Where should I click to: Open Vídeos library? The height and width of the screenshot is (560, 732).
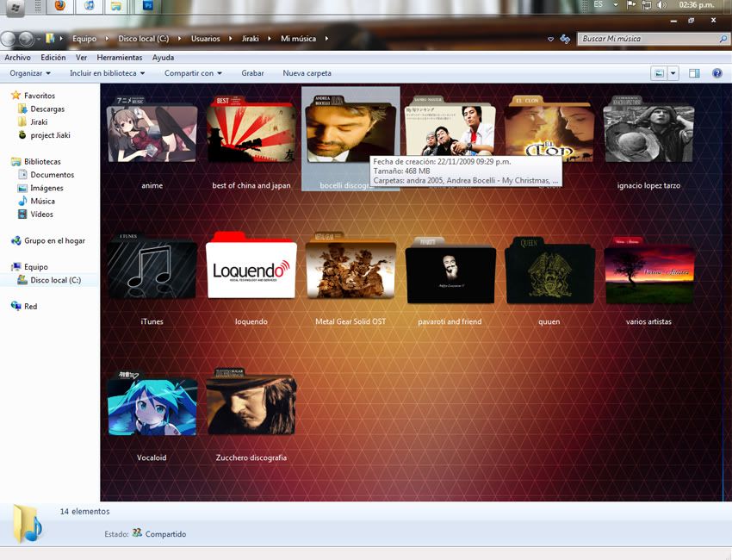[41, 214]
